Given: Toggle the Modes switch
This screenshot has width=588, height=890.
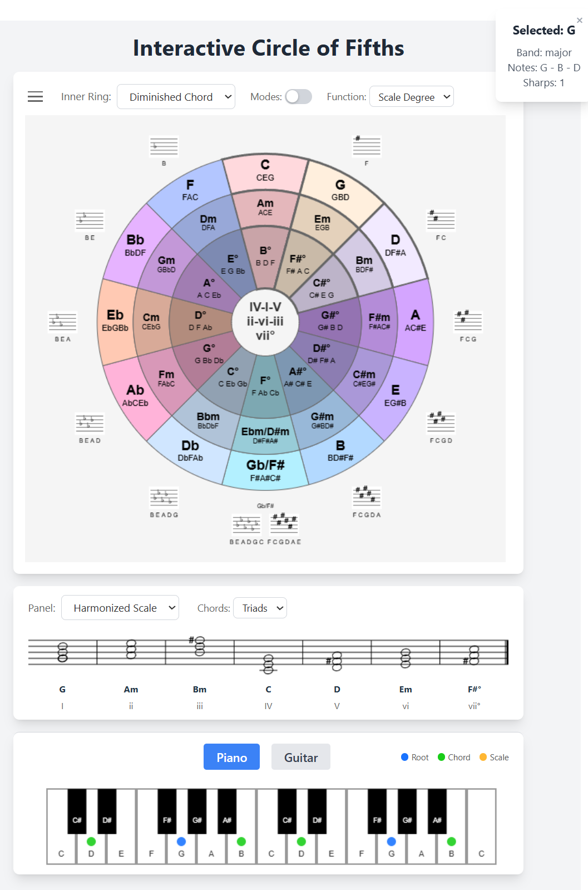Looking at the screenshot, I should (x=299, y=97).
